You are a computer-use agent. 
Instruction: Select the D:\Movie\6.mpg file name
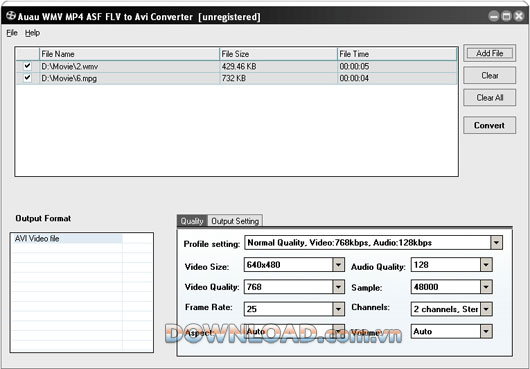[69, 78]
